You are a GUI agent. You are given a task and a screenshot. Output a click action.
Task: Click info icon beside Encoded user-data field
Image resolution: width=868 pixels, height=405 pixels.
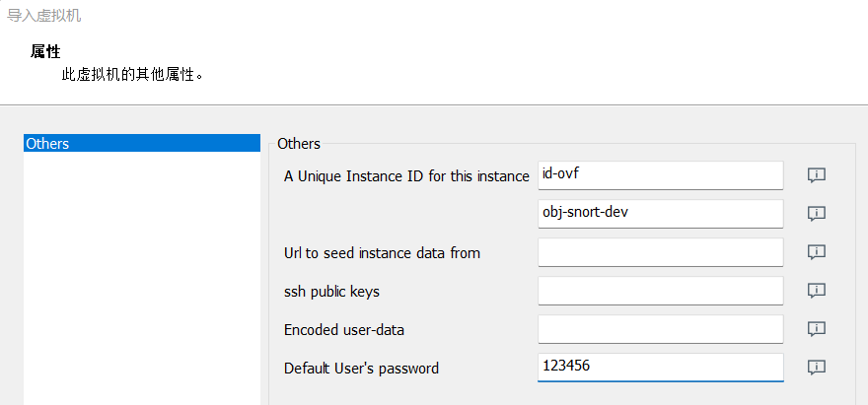point(817,330)
